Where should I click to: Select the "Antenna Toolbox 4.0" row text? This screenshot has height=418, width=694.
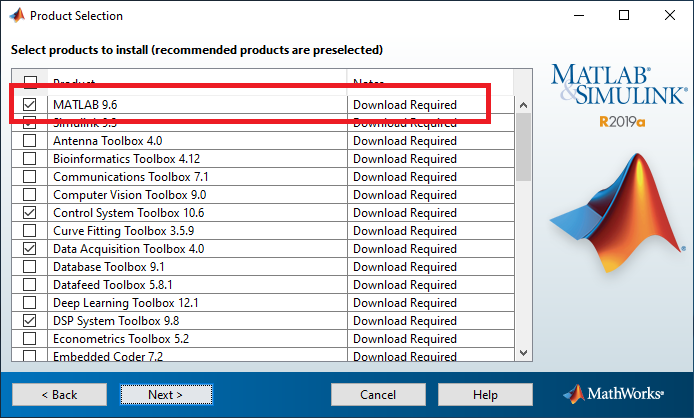[x=108, y=141]
